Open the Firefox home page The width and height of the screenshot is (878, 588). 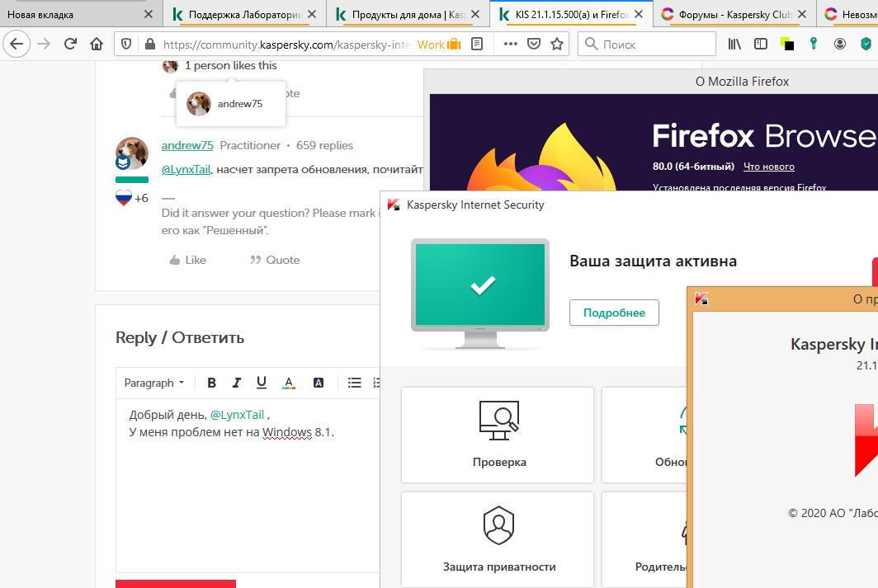pyautogui.click(x=97, y=44)
